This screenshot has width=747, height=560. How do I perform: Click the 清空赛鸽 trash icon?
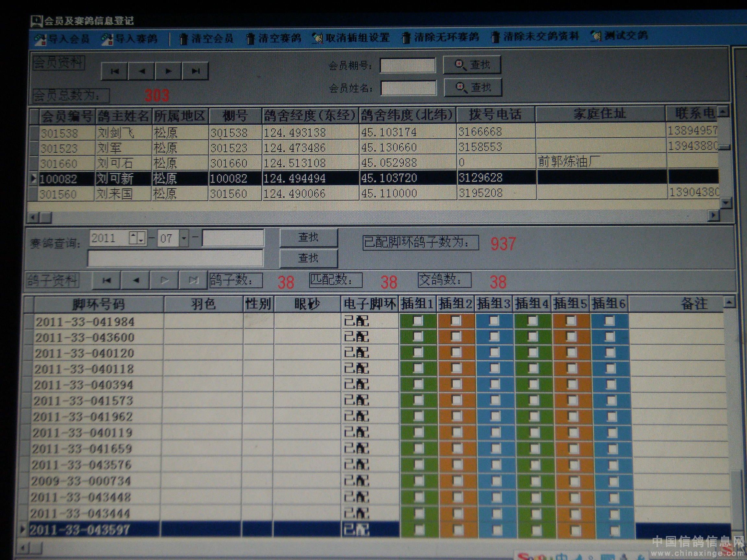(x=250, y=39)
